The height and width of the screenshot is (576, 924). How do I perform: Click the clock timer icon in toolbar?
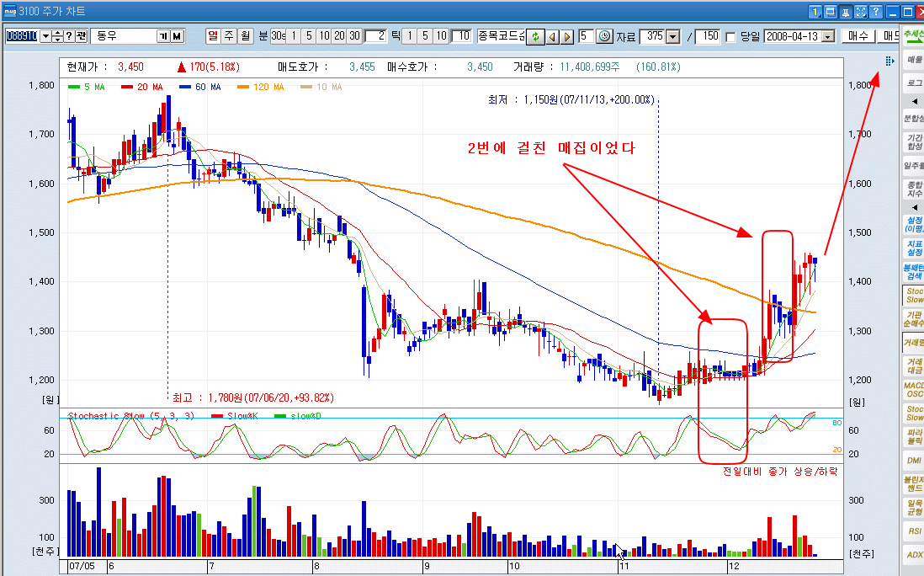(606, 36)
